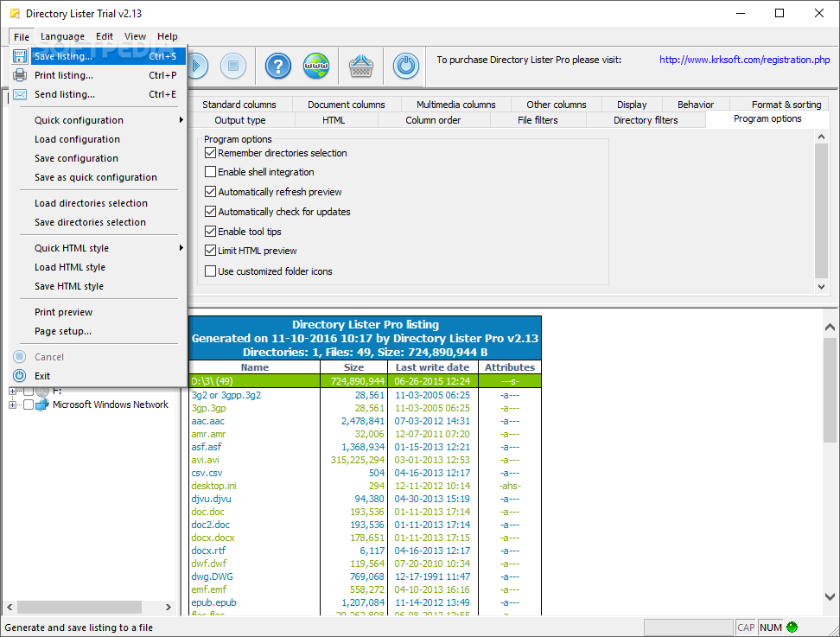Image resolution: width=840 pixels, height=637 pixels.
Task: Open the website via WWW globe icon
Action: tap(316, 66)
